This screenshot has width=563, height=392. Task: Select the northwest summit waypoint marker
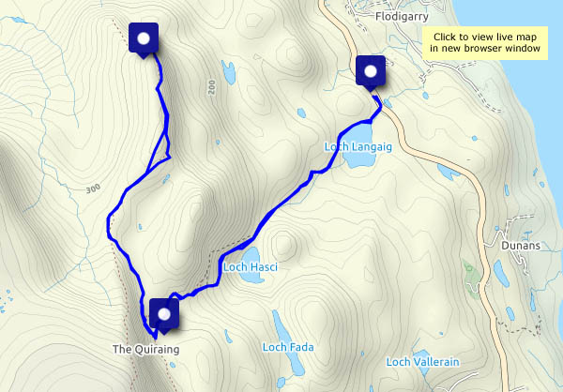pos(144,39)
